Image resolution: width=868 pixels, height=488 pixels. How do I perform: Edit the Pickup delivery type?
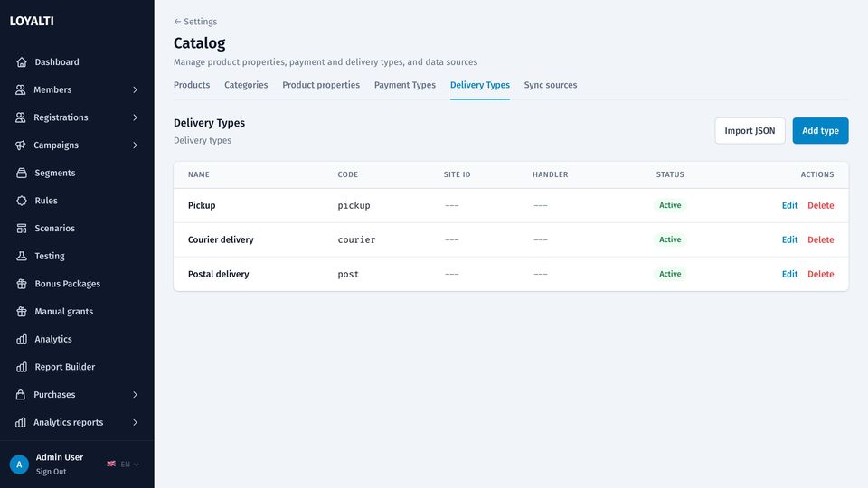[789, 205]
